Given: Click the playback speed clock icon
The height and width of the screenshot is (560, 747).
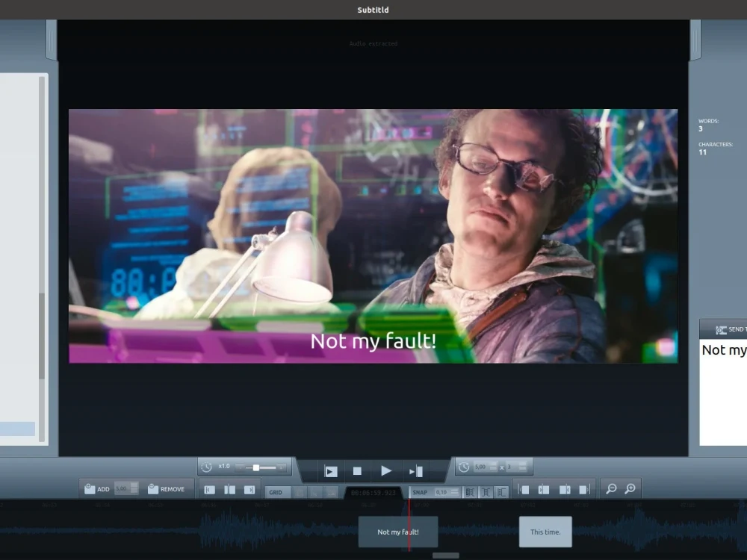Looking at the screenshot, I should [208, 466].
